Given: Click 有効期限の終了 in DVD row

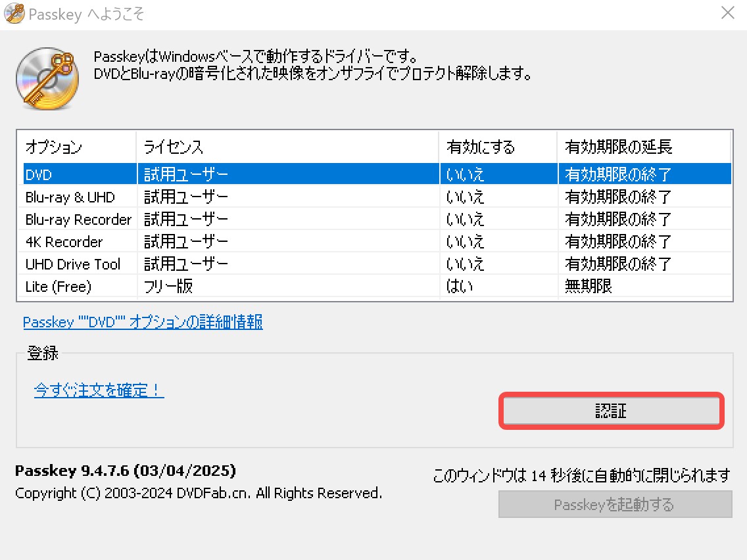Looking at the screenshot, I should [x=618, y=174].
